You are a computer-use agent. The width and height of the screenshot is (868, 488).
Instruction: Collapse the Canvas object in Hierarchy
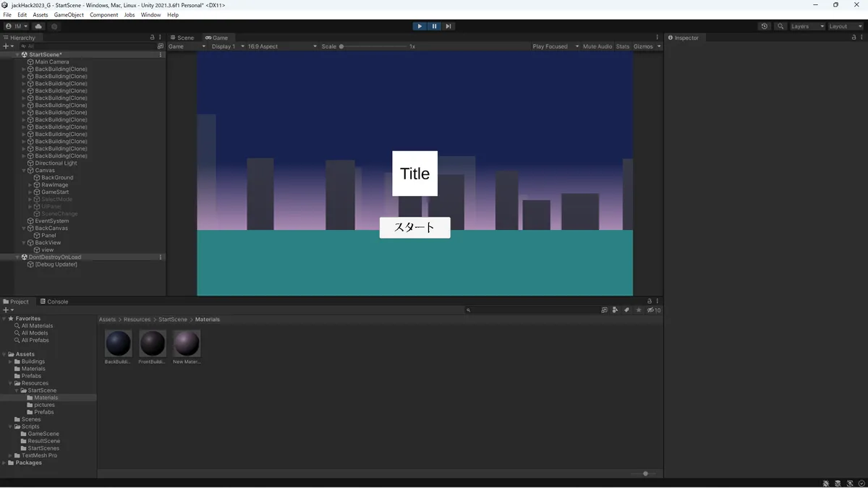click(x=24, y=171)
